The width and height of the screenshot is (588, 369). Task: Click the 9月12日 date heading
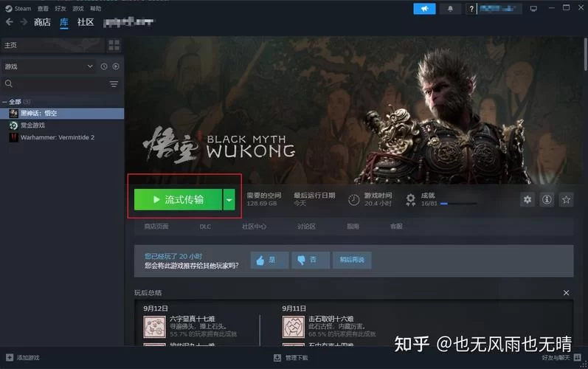pyautogui.click(x=156, y=308)
